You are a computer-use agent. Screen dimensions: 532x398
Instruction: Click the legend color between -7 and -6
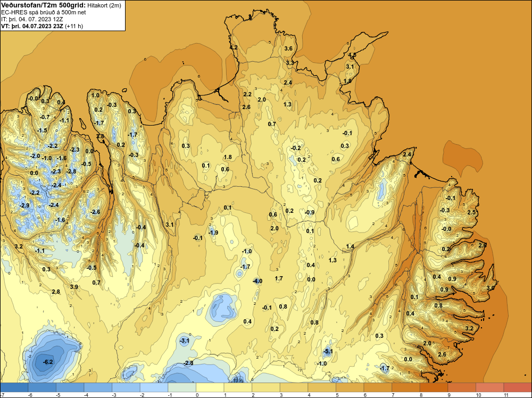click(x=14, y=387)
